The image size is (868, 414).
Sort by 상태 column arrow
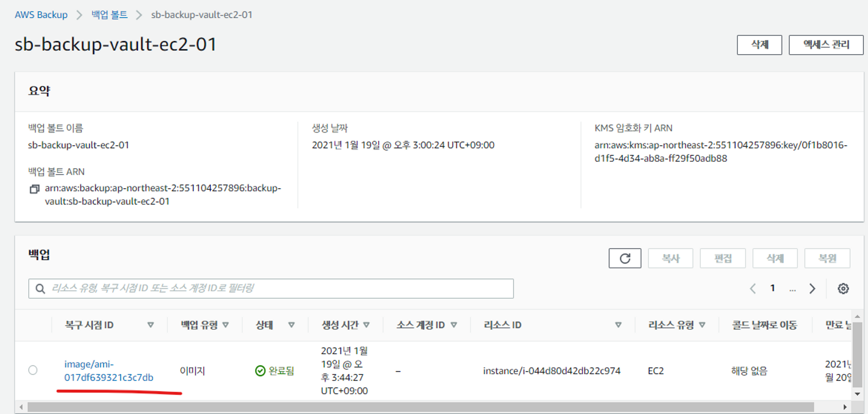[x=292, y=325]
